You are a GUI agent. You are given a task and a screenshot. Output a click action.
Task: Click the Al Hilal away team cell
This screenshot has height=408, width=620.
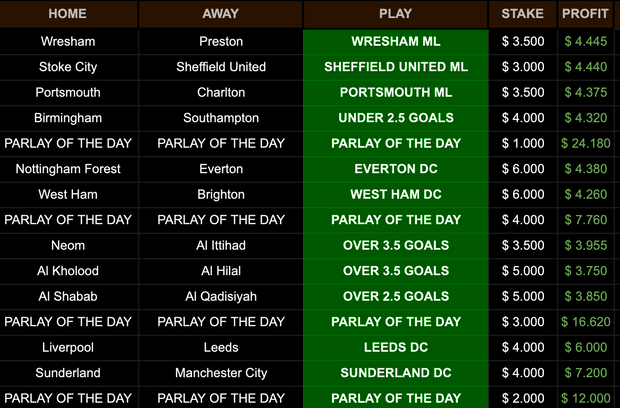[x=220, y=271]
